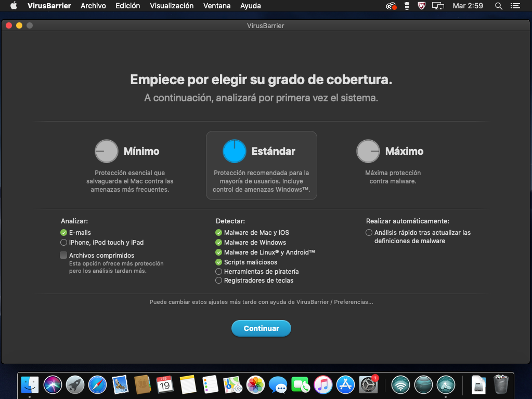The width and height of the screenshot is (532, 399).
Task: Open Mail stamp icon in Dock
Action: point(120,385)
